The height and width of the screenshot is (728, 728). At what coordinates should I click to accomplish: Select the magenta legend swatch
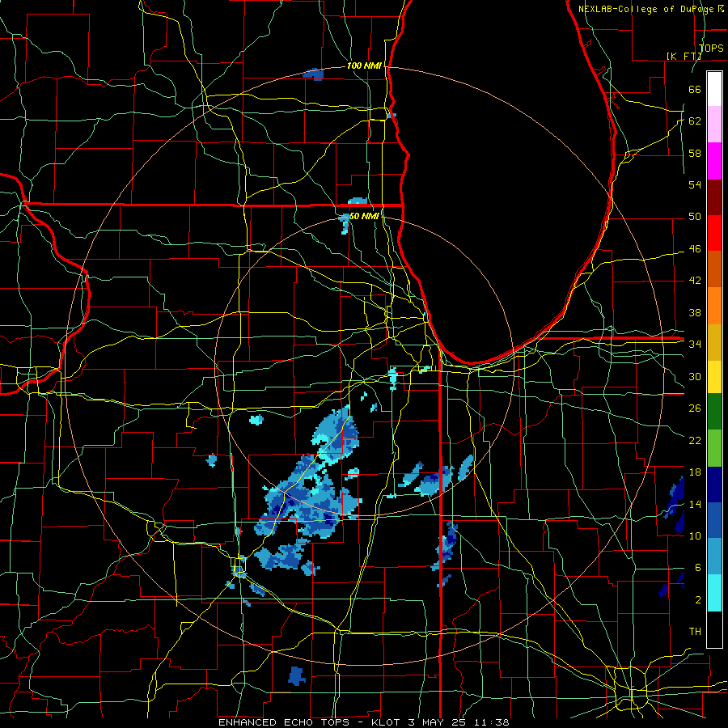click(x=714, y=161)
